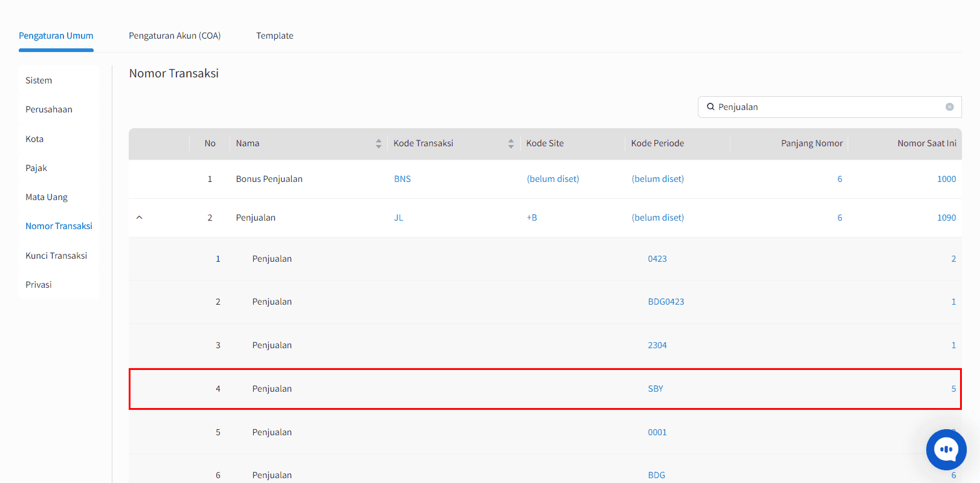Select the Pengaturan Umum tab

point(56,36)
